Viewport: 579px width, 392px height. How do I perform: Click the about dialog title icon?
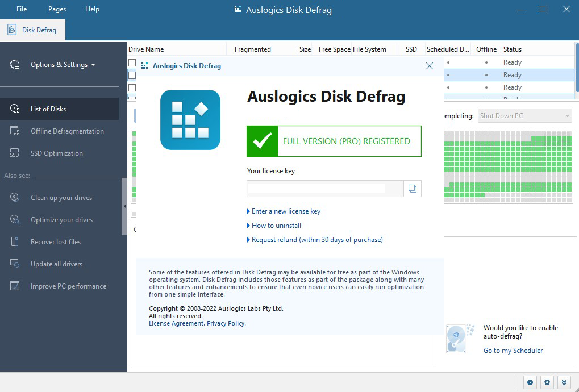(145, 66)
